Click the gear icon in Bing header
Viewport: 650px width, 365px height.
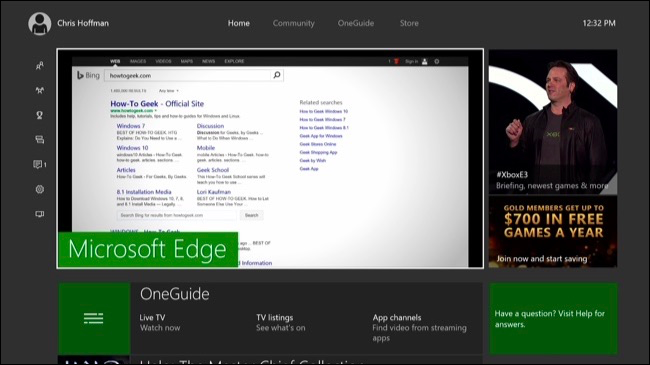[437, 61]
